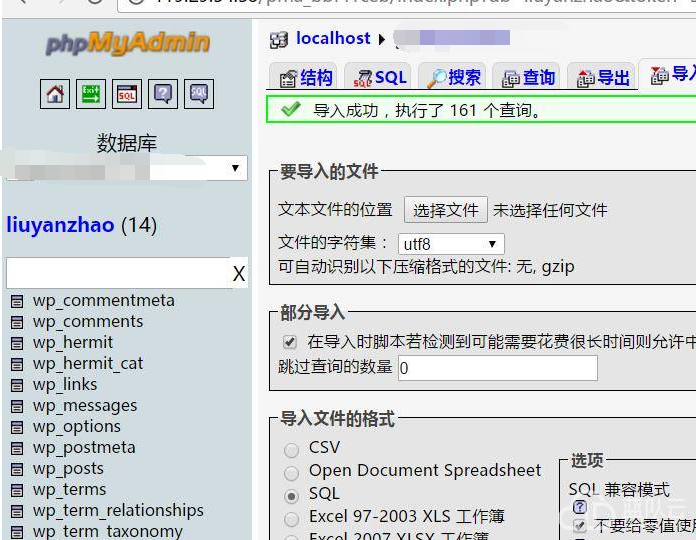696x540 pixels.
Task: Switch to the 导出 tab
Action: pyautogui.click(x=602, y=78)
